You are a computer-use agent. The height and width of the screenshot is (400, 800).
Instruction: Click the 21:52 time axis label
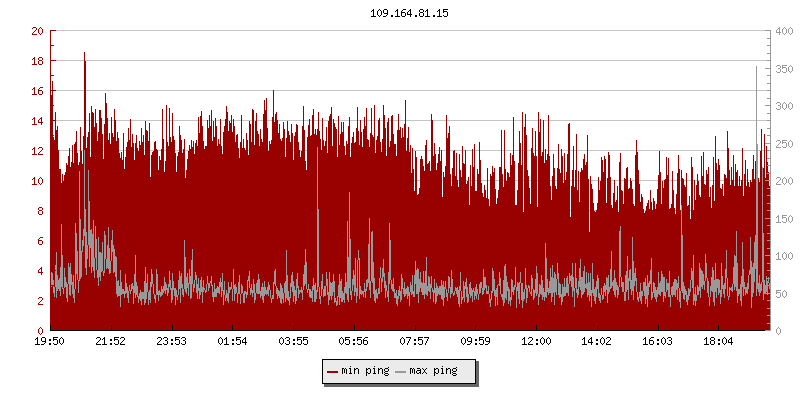click(111, 341)
